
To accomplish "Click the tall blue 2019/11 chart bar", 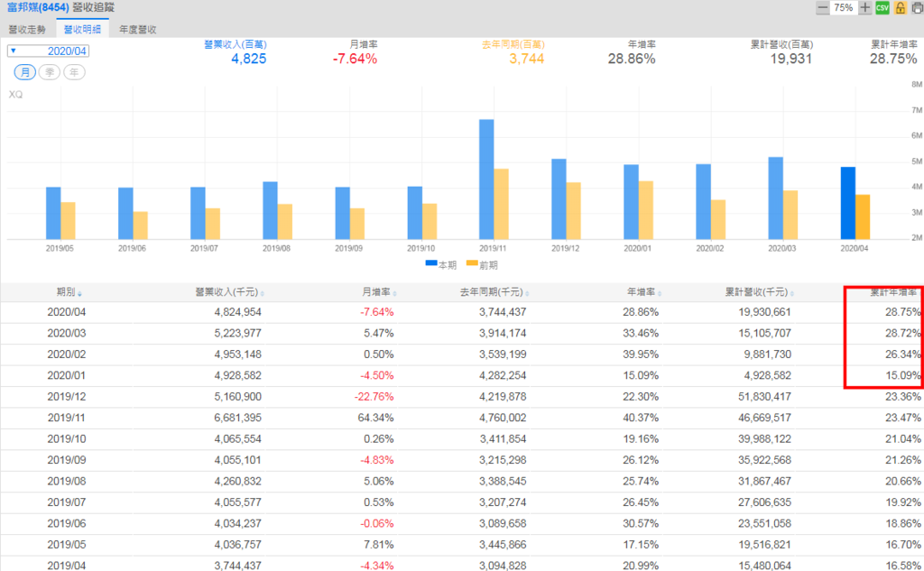I will coord(486,180).
